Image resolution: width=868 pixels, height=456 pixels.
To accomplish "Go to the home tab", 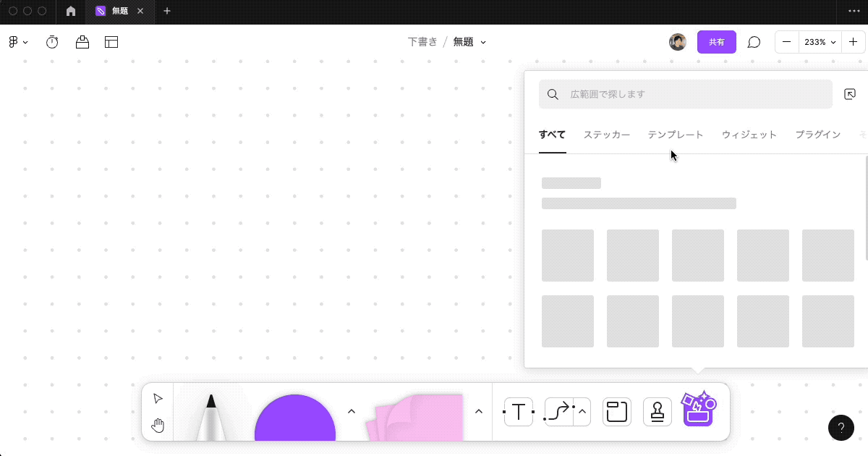I will [71, 11].
